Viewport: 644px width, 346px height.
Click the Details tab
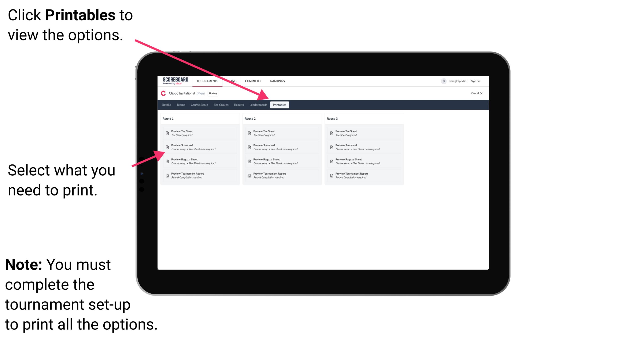[x=167, y=105]
